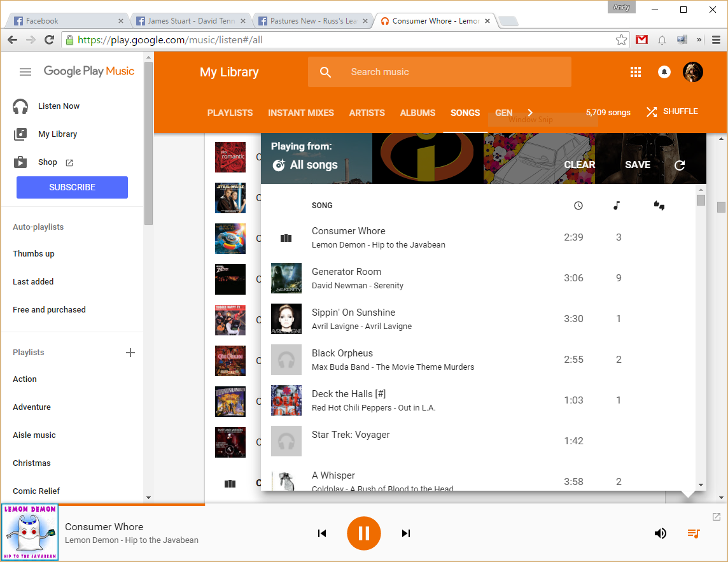Click the search magnifier icon
Screen dimensions: 728x562
click(325, 72)
